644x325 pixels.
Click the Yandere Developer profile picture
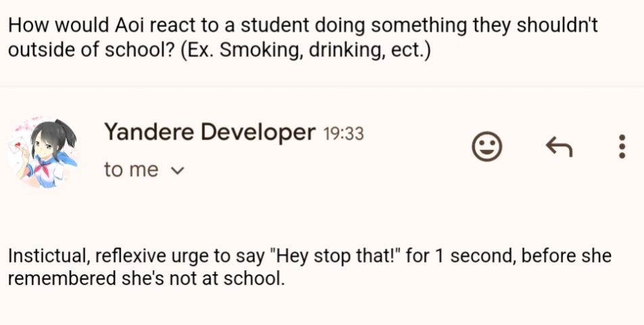pyautogui.click(x=41, y=151)
